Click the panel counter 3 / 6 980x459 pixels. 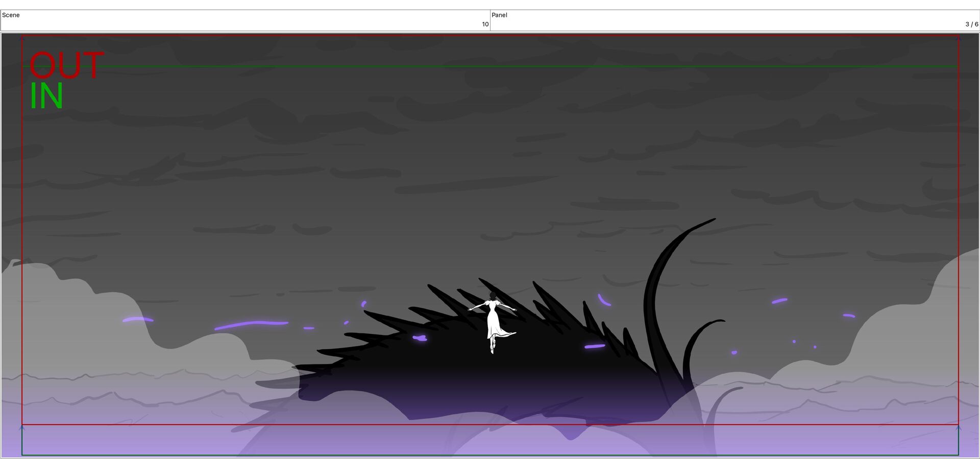(x=971, y=24)
